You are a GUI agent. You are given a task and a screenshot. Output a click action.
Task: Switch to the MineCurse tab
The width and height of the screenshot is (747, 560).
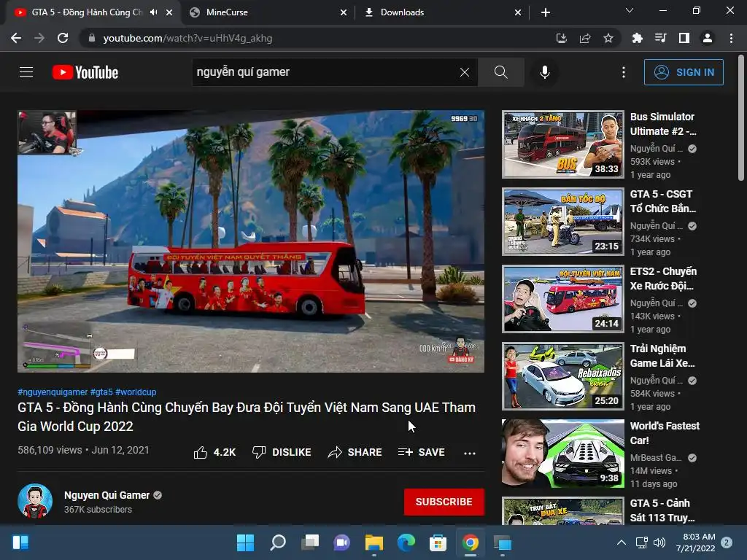point(268,12)
